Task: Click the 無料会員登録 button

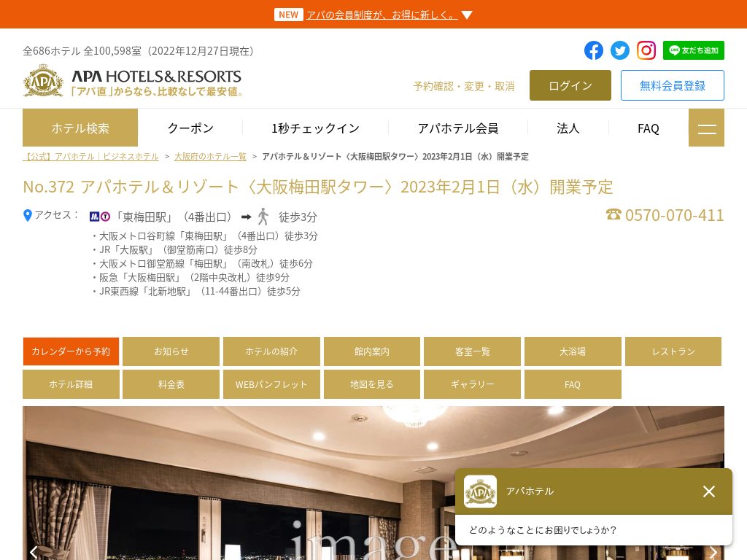Action: pos(672,85)
